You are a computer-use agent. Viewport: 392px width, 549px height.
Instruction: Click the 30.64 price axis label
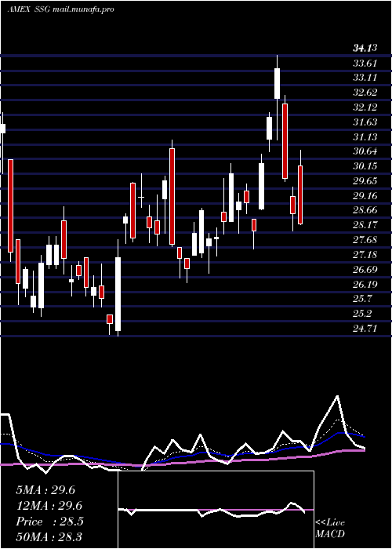coord(365,151)
